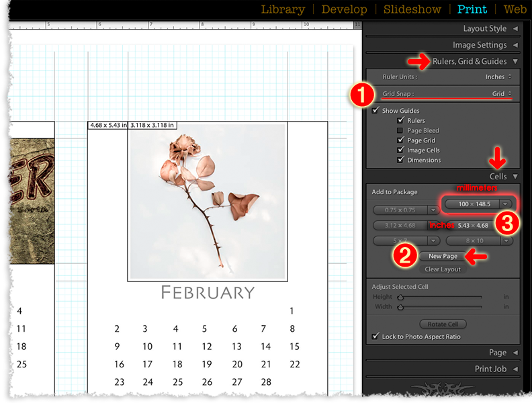Screen dimensions: 532x403
Task: Expand the Page panel triangle
Action: 515,353
